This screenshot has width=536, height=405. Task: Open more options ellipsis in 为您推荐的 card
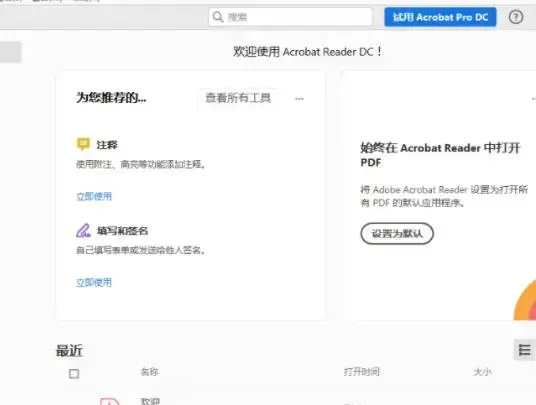click(x=299, y=99)
